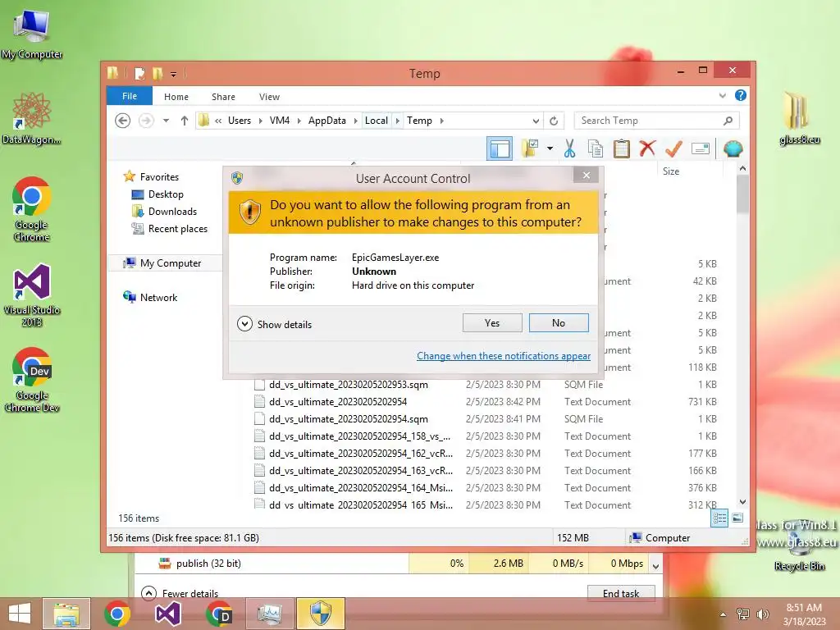Select Recent places under Favorites

coord(178,229)
